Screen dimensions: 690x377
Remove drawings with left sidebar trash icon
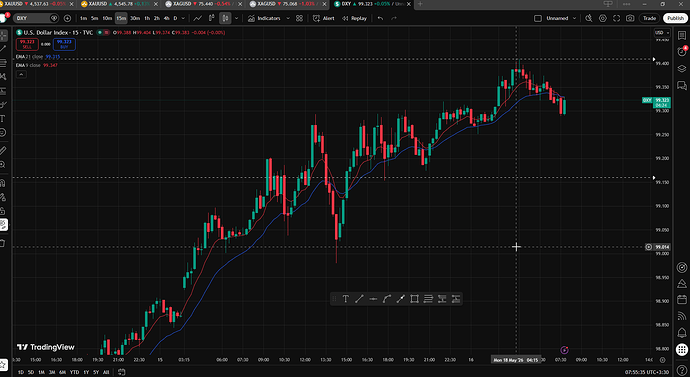pyautogui.click(x=3, y=243)
